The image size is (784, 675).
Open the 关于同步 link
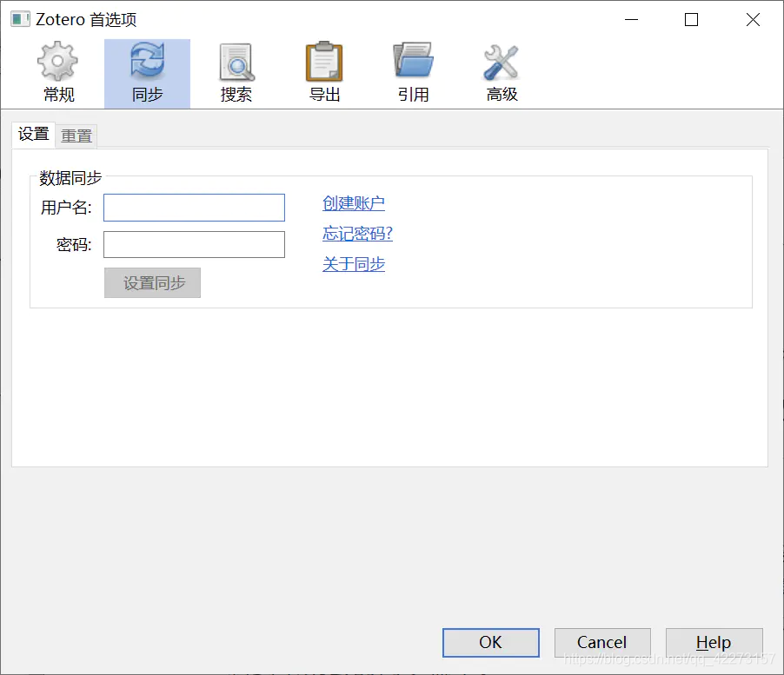click(354, 264)
